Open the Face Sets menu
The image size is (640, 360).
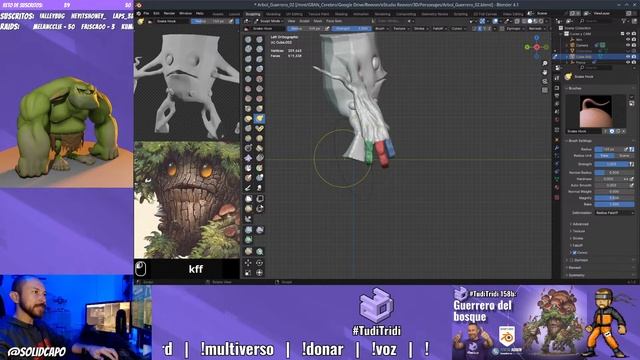[x=334, y=21]
